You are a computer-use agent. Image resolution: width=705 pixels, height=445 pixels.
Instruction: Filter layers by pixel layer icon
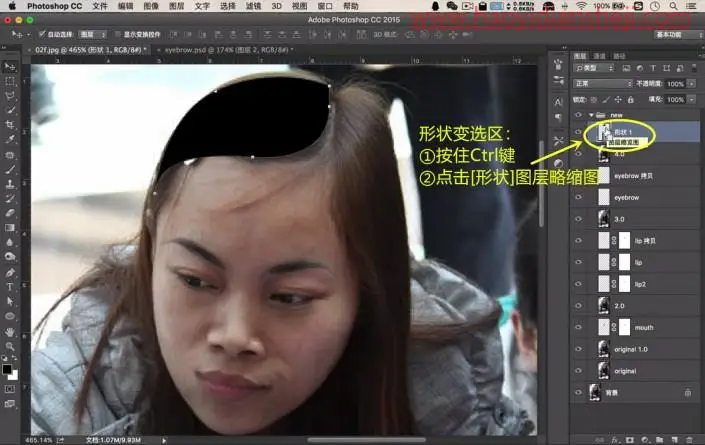click(626, 68)
